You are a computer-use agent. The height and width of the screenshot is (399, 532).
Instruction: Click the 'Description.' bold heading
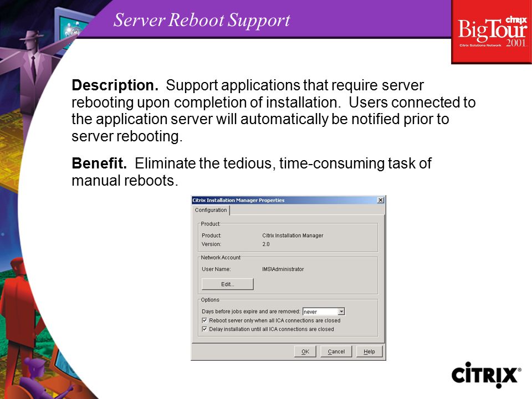coord(115,85)
